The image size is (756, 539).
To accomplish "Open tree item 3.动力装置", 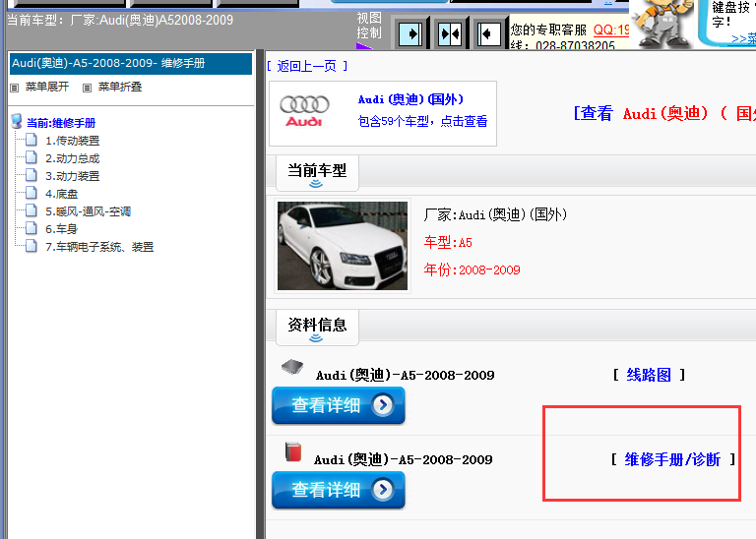I will [x=72, y=176].
